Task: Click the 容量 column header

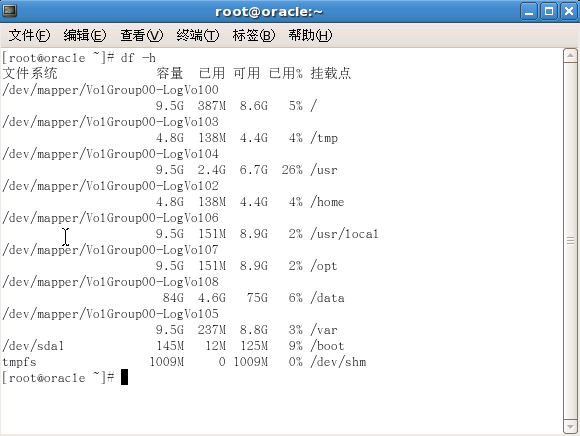Action: [x=170, y=73]
